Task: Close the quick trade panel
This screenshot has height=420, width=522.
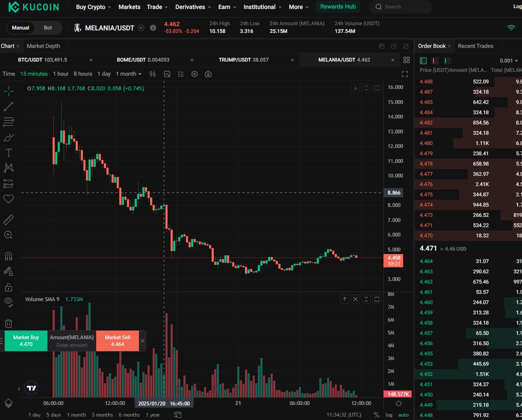Action: point(142,341)
